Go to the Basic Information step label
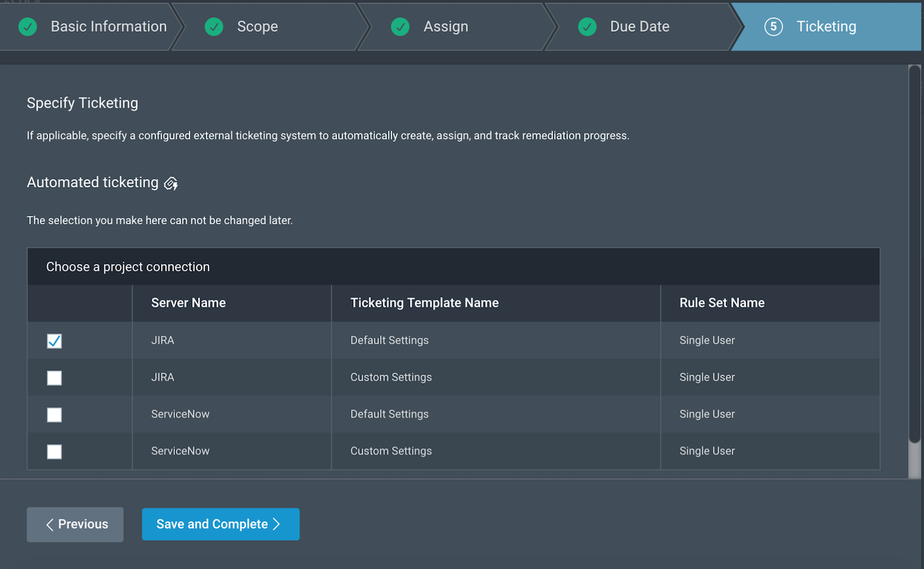 coord(108,27)
